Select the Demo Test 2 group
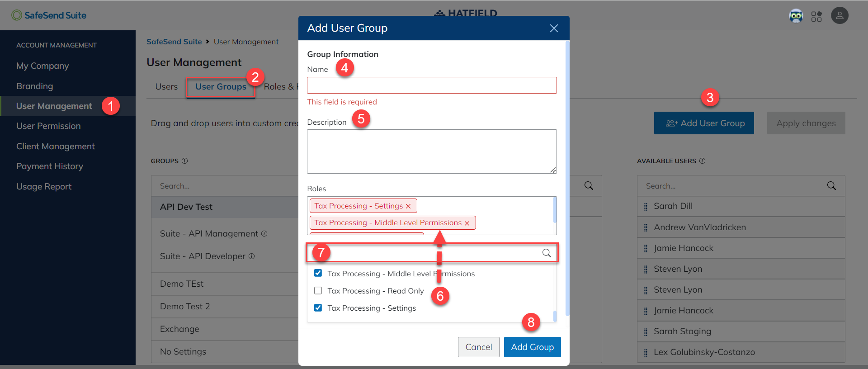 (x=185, y=307)
